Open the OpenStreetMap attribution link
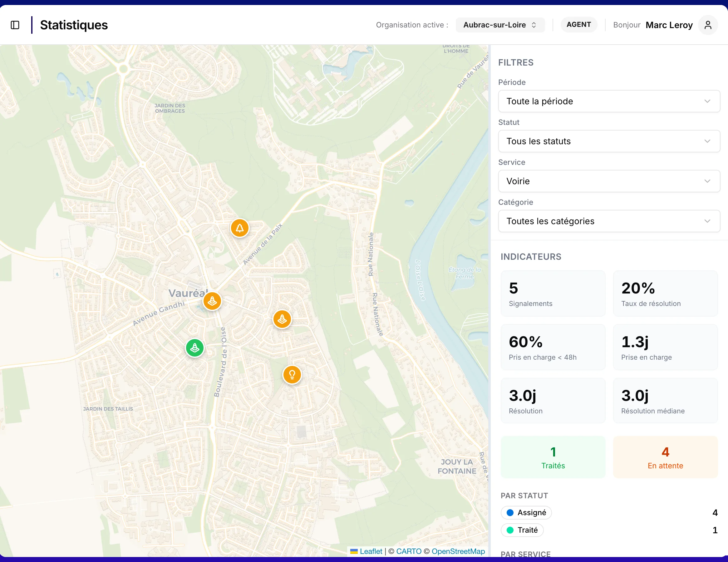Viewport: 728px width, 562px height. pos(458,551)
